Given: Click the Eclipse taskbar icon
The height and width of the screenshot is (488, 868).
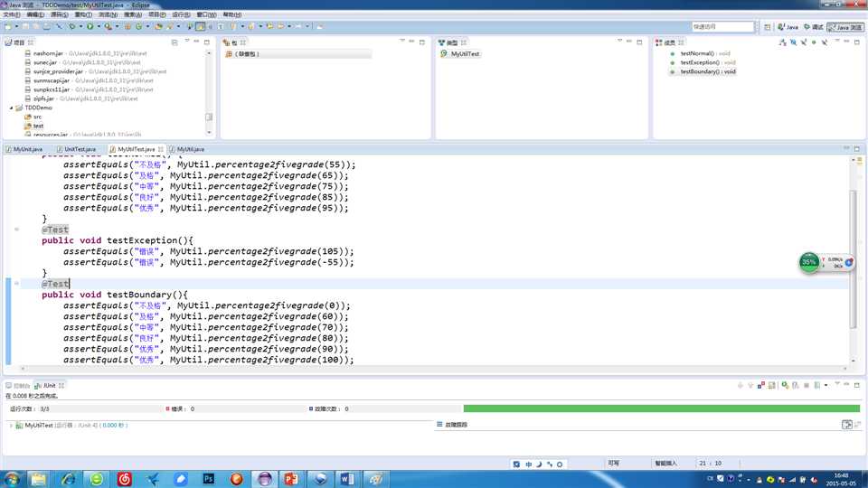Looking at the screenshot, I should click(264, 479).
